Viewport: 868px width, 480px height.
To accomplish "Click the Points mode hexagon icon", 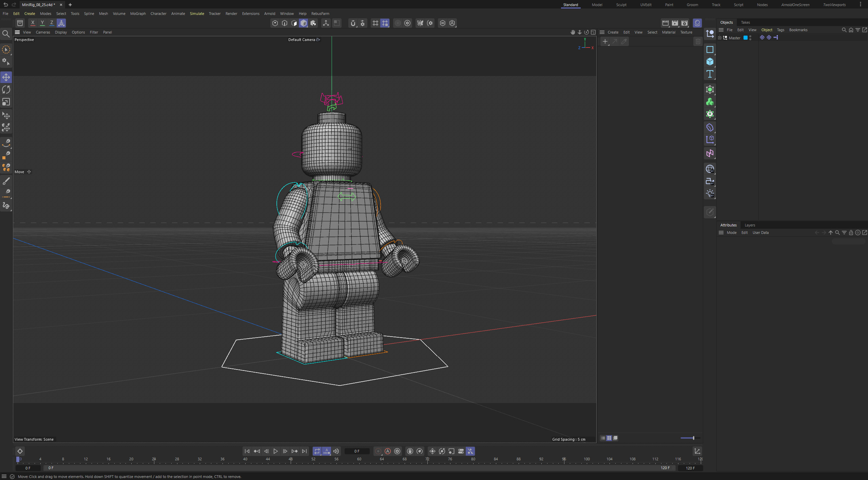I will point(275,23).
